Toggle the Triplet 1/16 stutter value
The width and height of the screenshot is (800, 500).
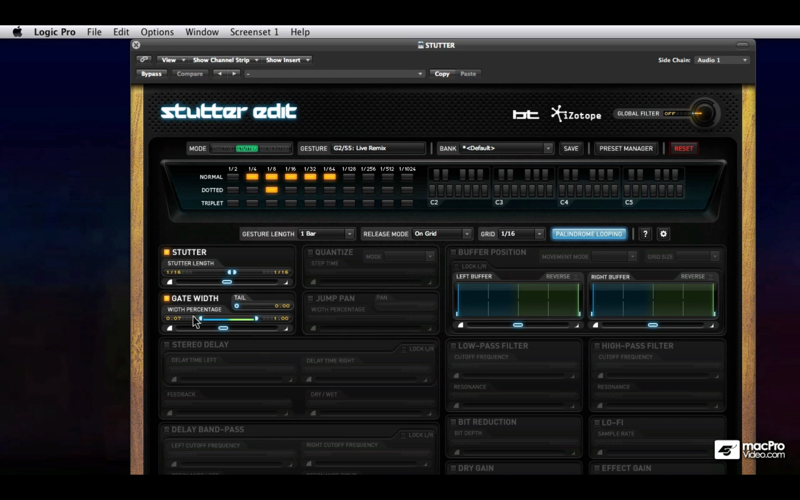(291, 203)
